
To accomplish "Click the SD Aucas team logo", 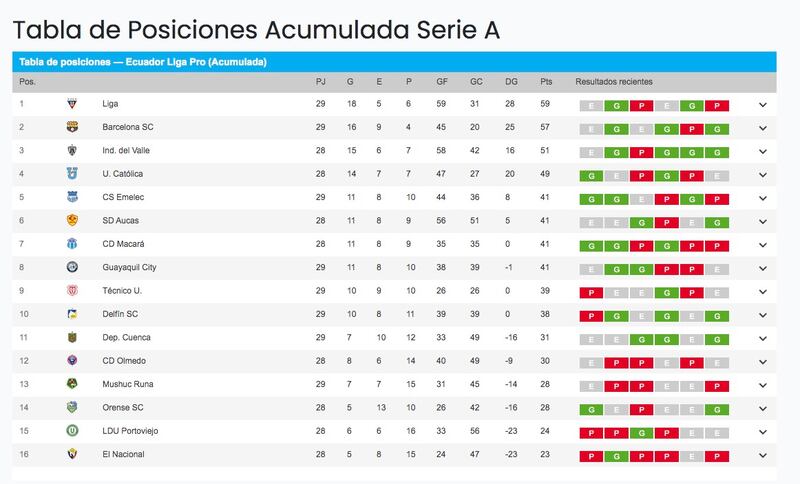I will (x=72, y=221).
